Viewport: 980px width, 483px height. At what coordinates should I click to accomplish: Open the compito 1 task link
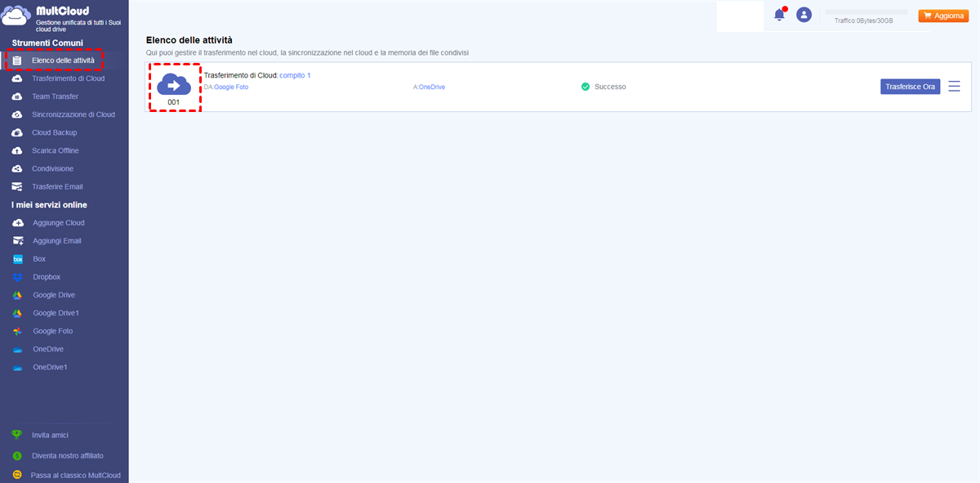point(295,75)
